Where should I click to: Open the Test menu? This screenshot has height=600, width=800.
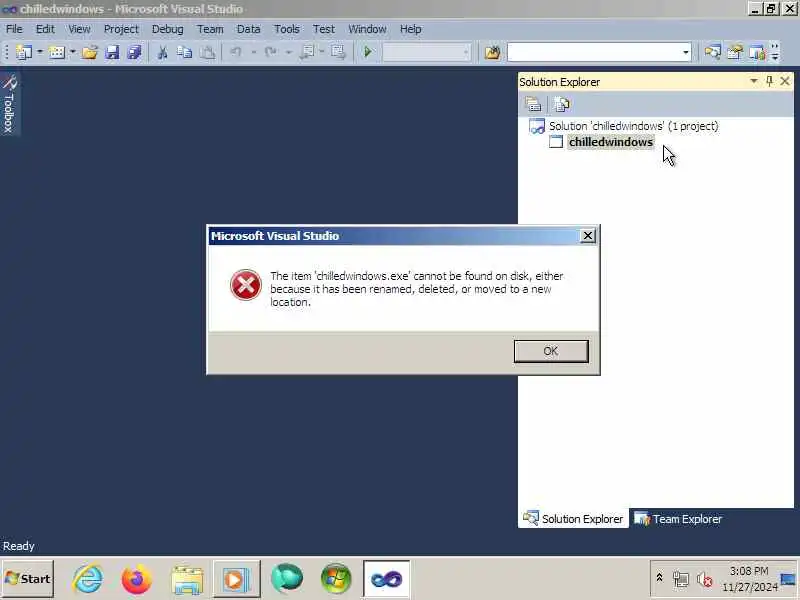[324, 29]
